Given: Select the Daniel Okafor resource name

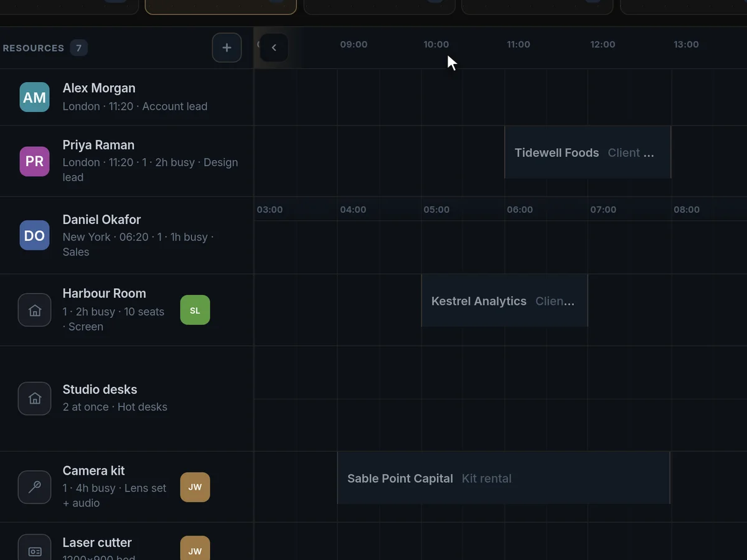Looking at the screenshot, I should (101, 220).
